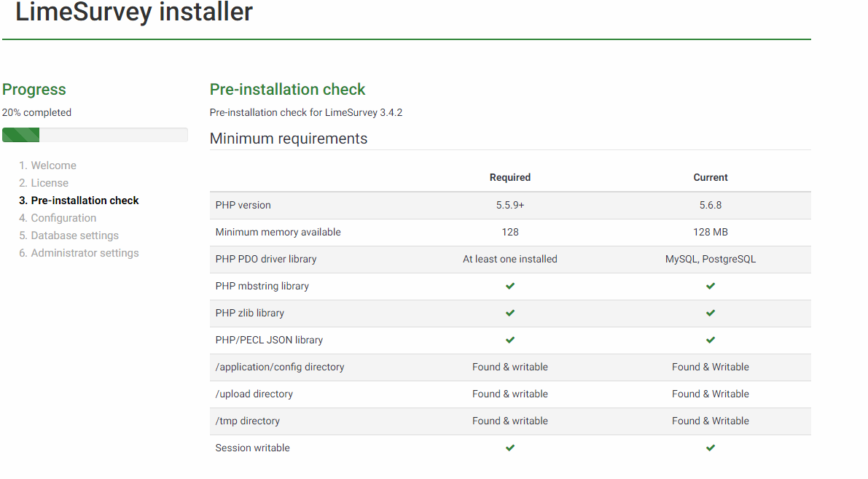868x479 pixels.
Task: Click Required checkmark for PHP mbstring library
Action: coord(510,287)
